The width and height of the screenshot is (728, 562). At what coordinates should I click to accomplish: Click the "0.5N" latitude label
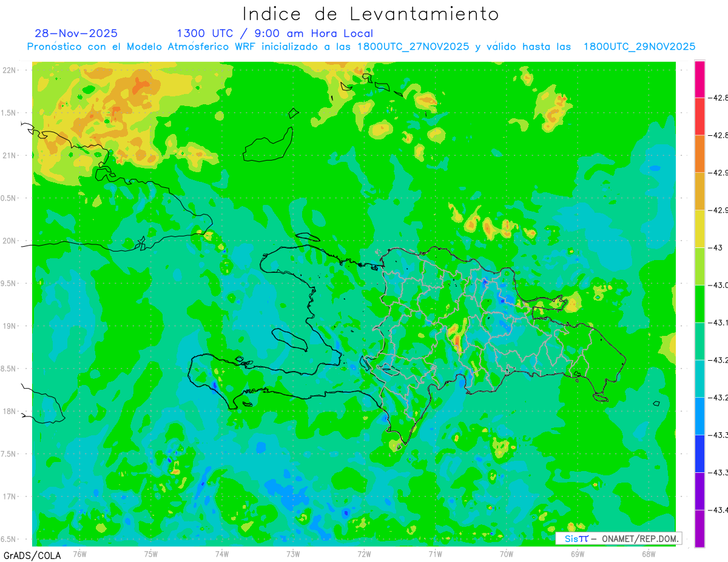[9, 198]
